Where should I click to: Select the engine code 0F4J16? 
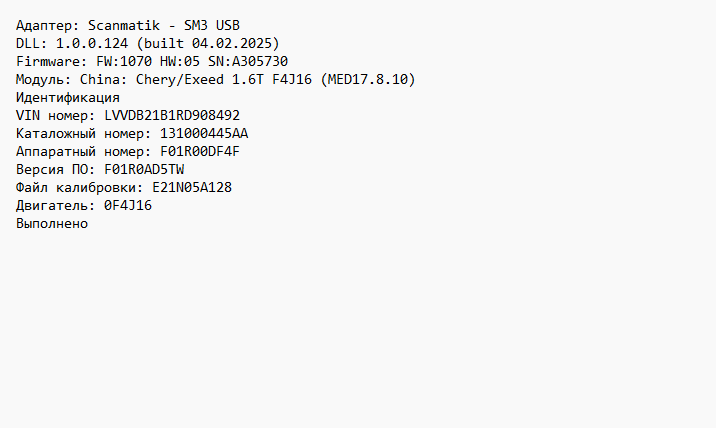pyautogui.click(x=128, y=205)
